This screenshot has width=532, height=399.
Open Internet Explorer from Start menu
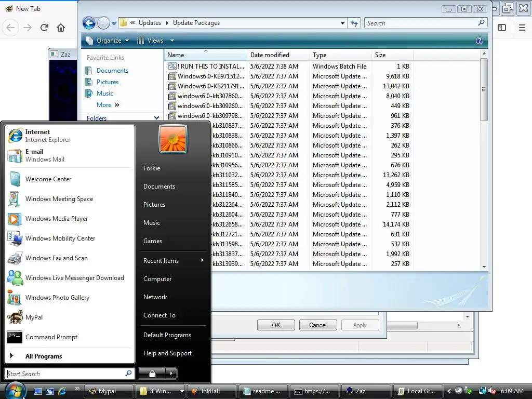70,136
